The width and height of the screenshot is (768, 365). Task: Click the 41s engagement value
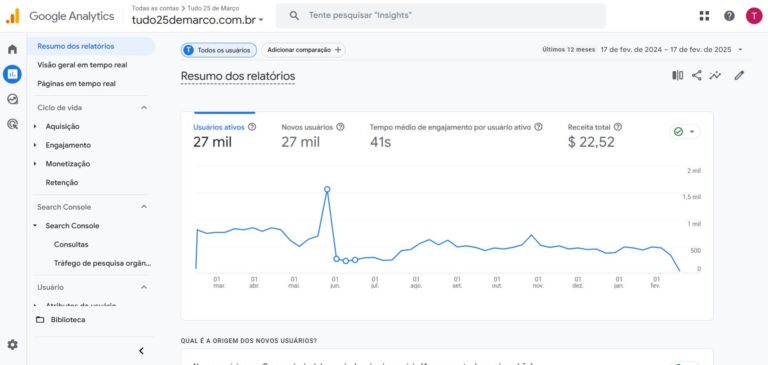tap(381, 142)
